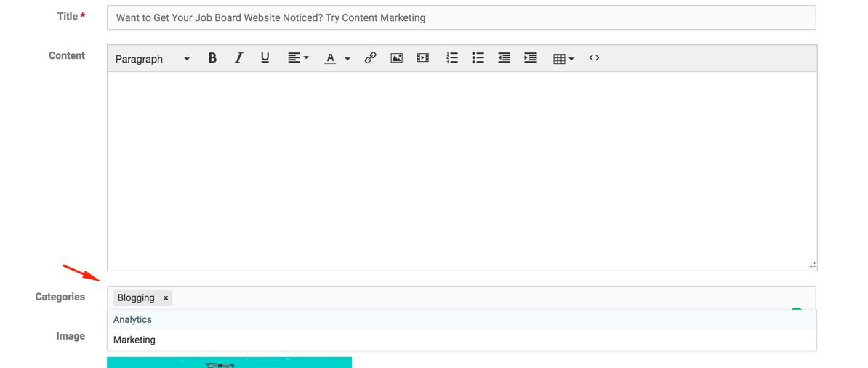
Task: Increase indent of the paragraph
Action: click(x=530, y=57)
